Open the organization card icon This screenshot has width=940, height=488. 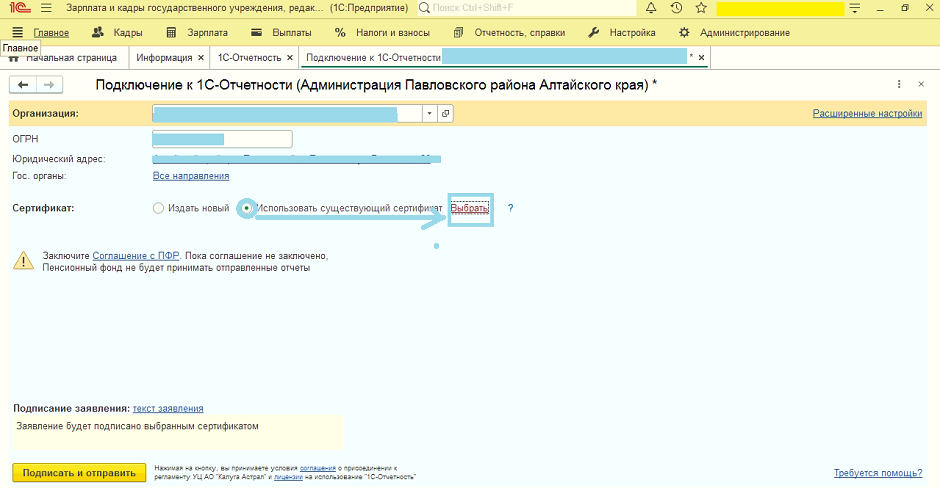tap(445, 113)
